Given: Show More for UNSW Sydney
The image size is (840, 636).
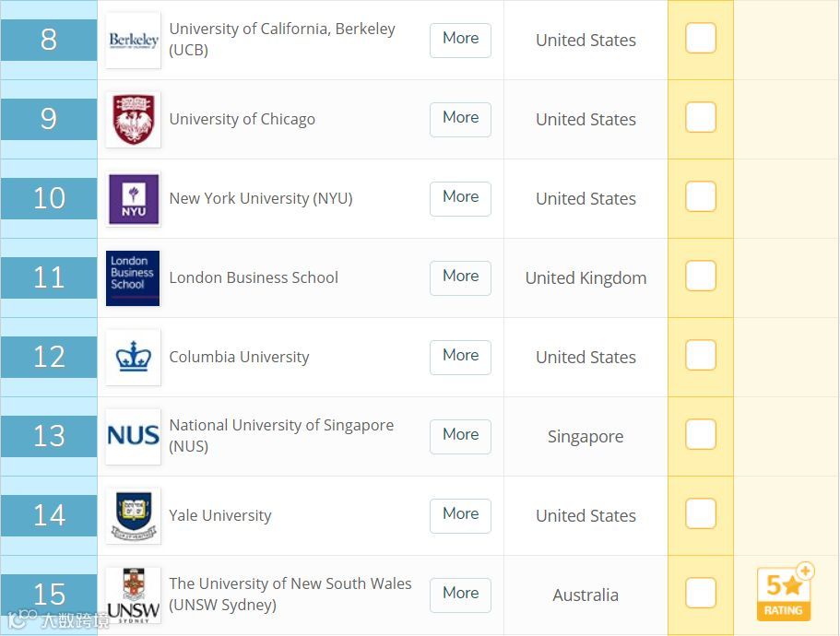Looking at the screenshot, I should 460,594.
